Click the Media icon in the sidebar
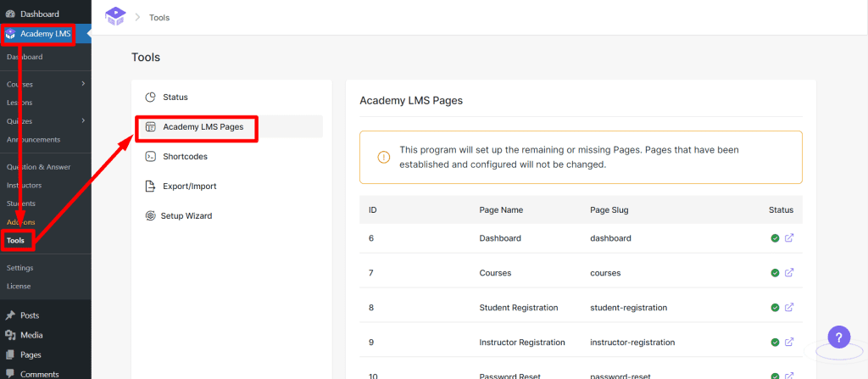868x379 pixels. (10, 335)
